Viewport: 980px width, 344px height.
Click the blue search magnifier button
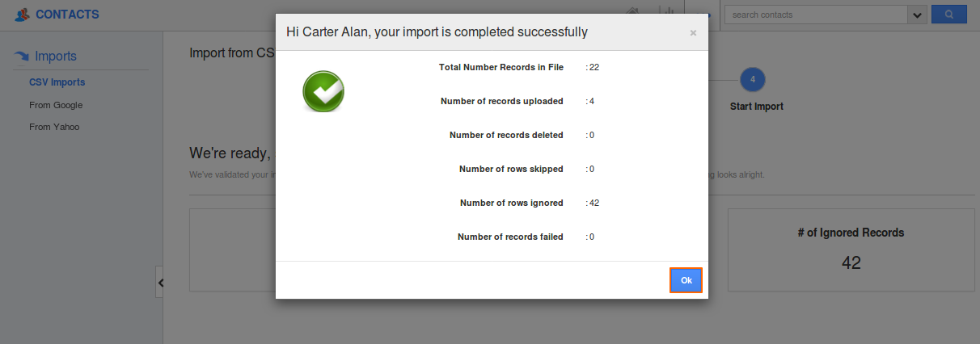(x=949, y=15)
